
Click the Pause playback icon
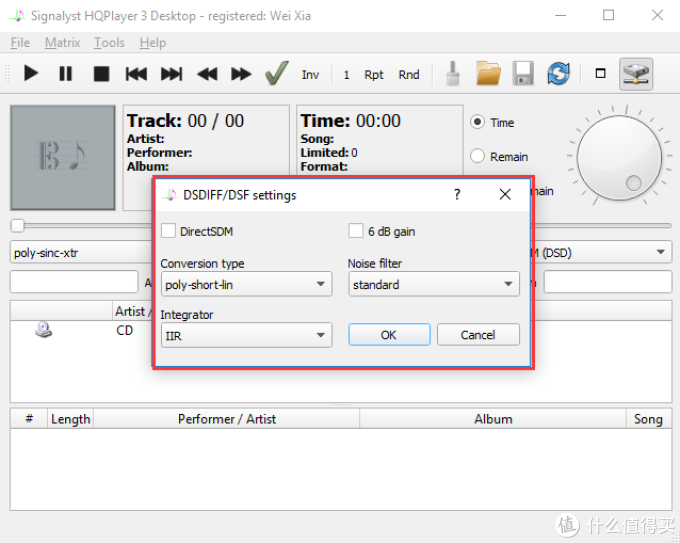65,73
